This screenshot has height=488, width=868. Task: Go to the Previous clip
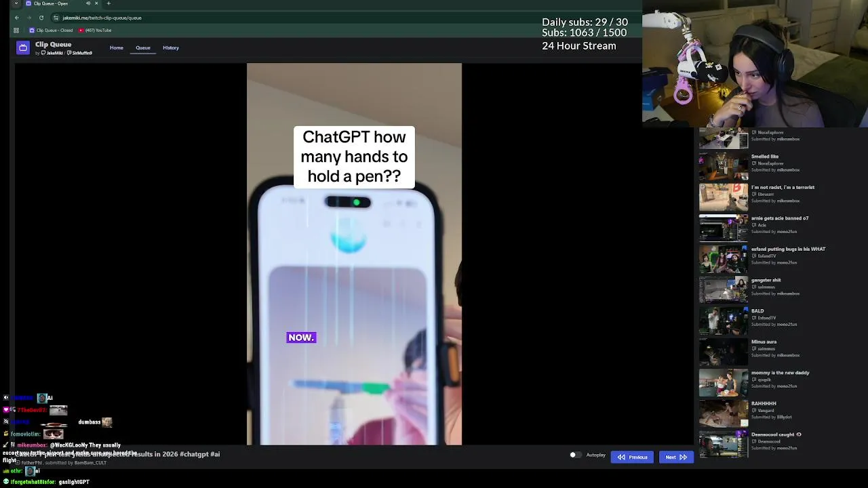click(x=632, y=457)
